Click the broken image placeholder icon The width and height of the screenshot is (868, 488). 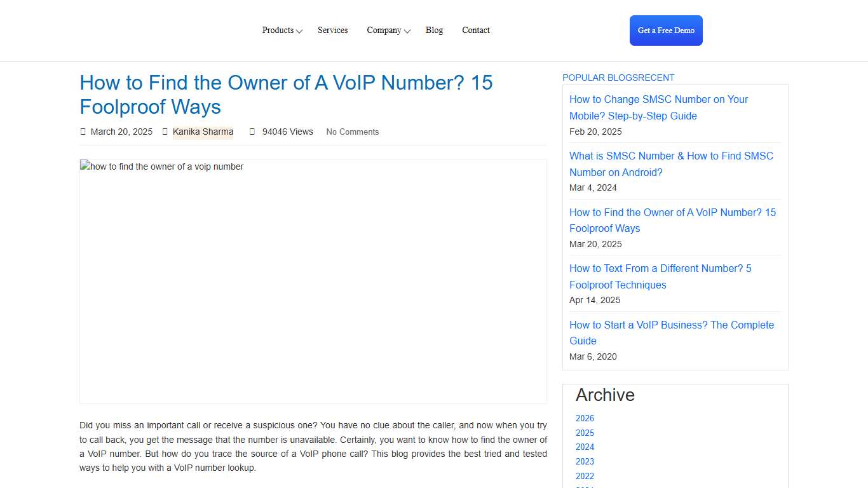point(84,166)
